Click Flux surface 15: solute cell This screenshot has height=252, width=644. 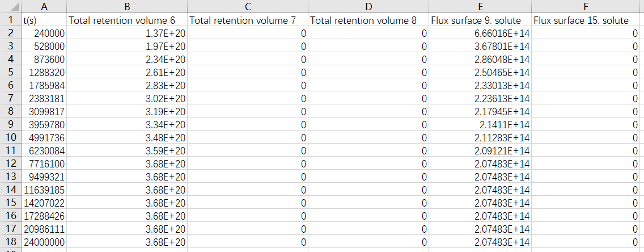tap(587, 20)
